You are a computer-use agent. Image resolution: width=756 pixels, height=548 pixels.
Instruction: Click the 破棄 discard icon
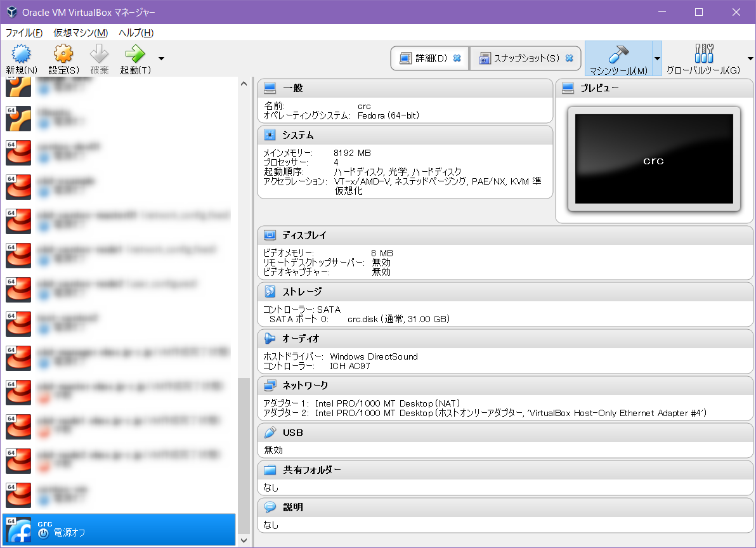(100, 55)
